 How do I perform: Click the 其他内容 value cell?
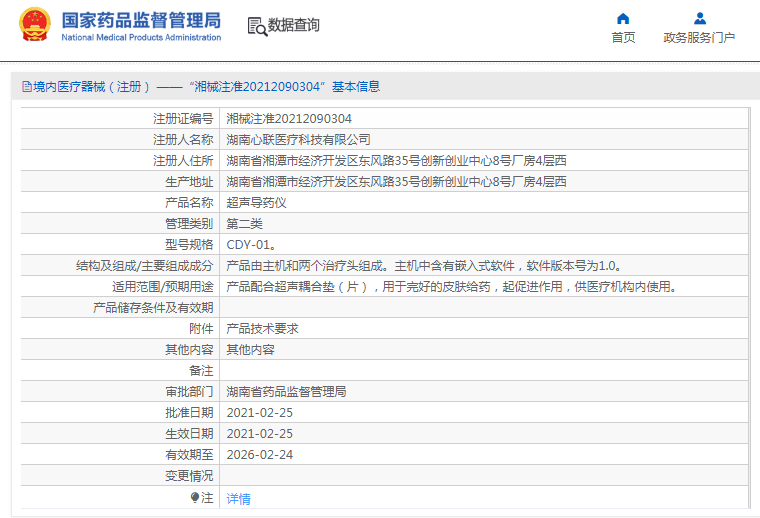(x=251, y=350)
